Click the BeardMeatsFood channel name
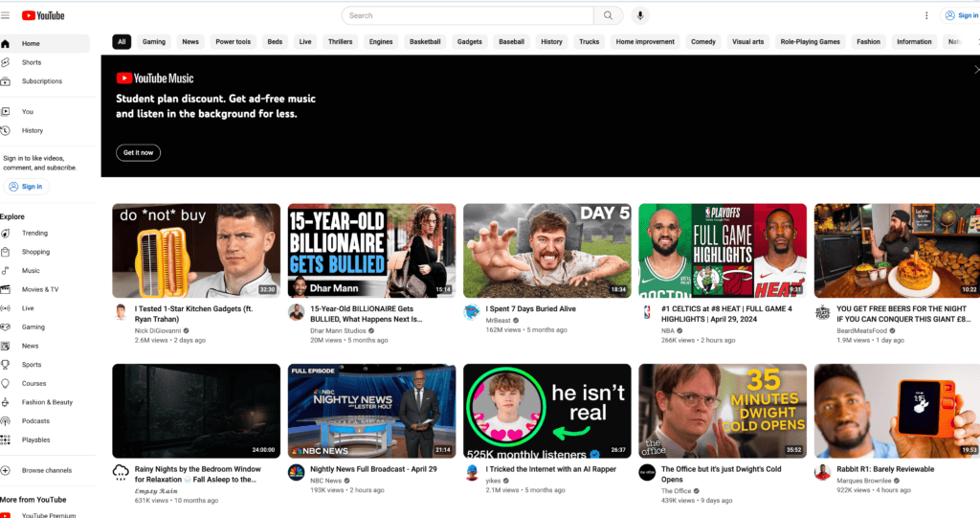The image size is (980, 518). click(x=862, y=331)
